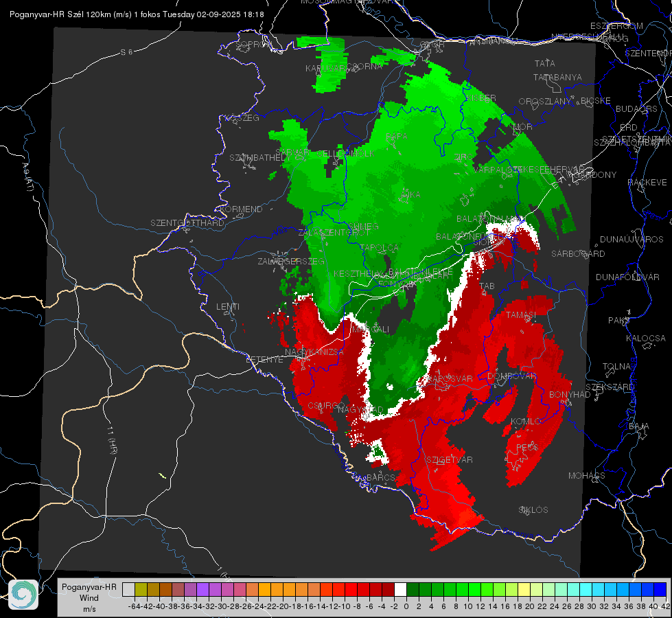Click the TAB town label

487,286
